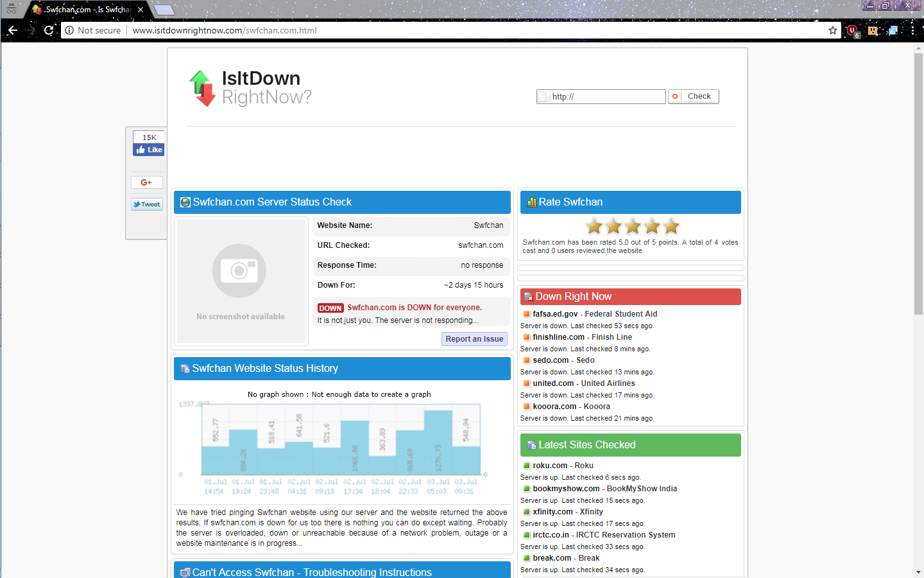Open the uBlock Origin extension icon

coord(853,30)
